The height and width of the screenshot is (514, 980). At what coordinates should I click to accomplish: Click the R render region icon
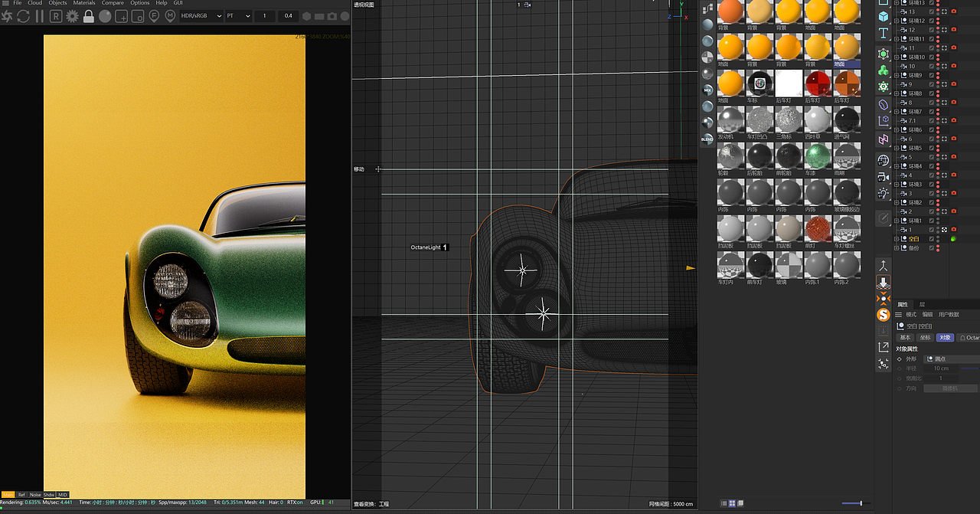coord(56,16)
